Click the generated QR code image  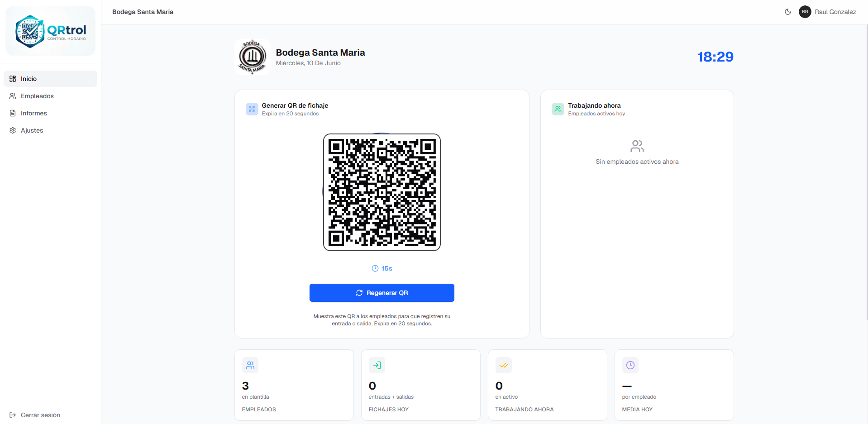(382, 192)
